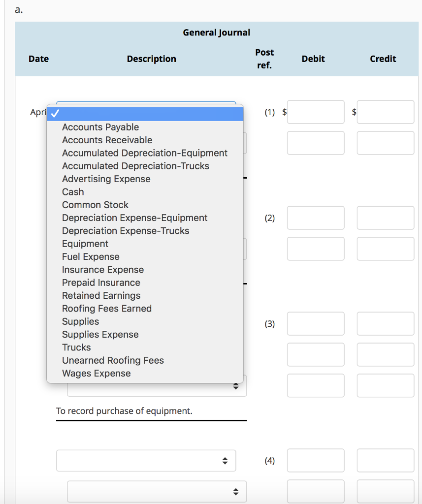Select Accounts Receivable from the account list
Screen dimensions: 422x504
106,140
